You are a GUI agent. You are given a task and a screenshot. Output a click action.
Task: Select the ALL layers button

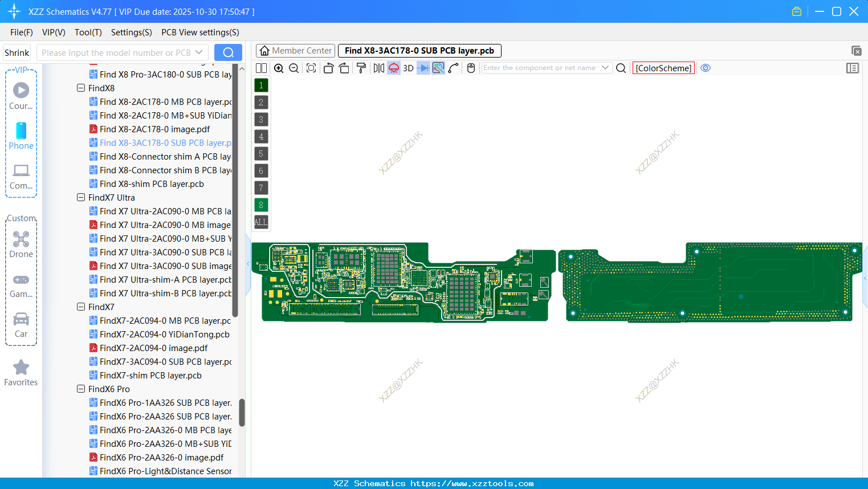[260, 222]
